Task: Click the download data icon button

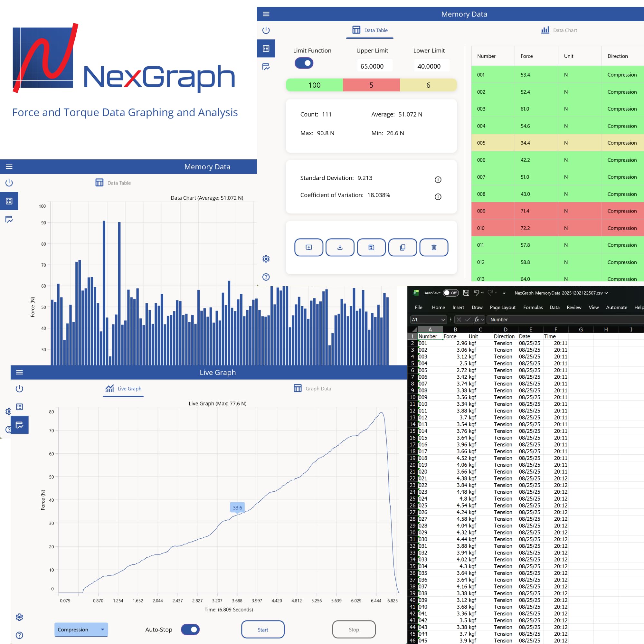Action: click(x=340, y=247)
